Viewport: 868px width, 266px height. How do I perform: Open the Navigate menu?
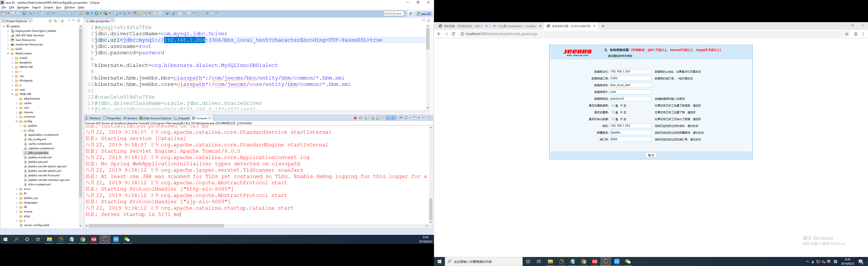(23, 7)
